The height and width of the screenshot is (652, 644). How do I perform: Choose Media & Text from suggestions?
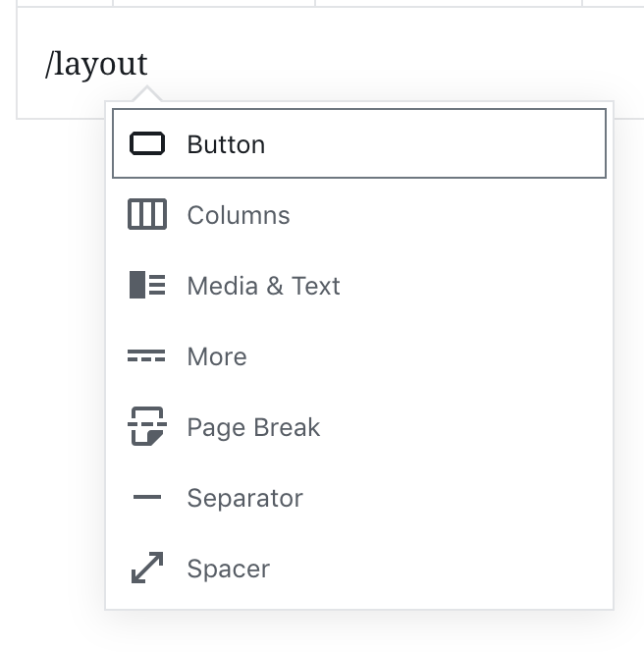[263, 286]
